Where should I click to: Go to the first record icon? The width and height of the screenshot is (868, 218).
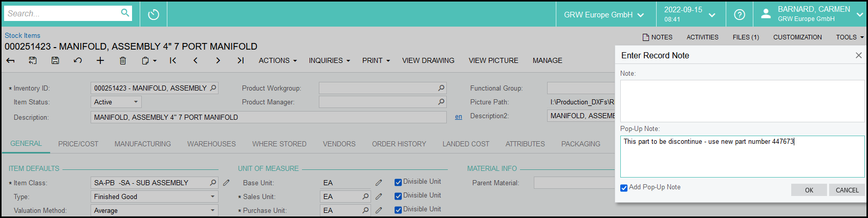click(x=173, y=60)
